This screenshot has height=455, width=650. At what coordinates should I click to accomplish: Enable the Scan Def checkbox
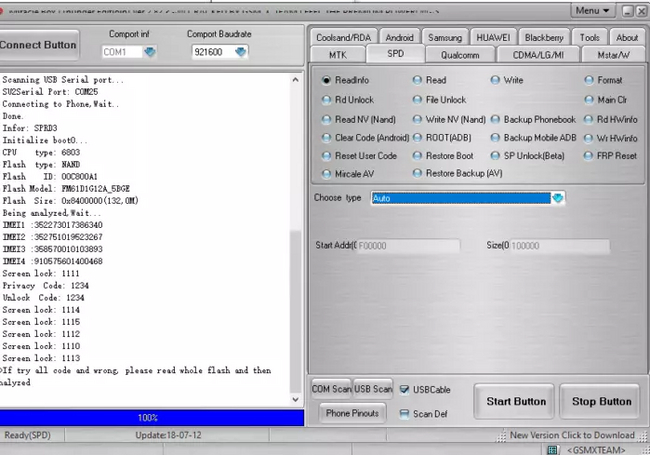click(x=405, y=413)
